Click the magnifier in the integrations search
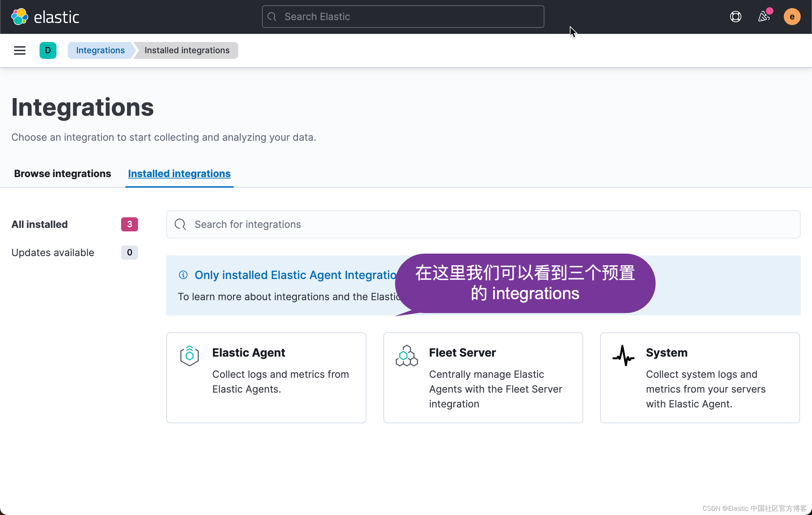The image size is (812, 515). (x=180, y=224)
